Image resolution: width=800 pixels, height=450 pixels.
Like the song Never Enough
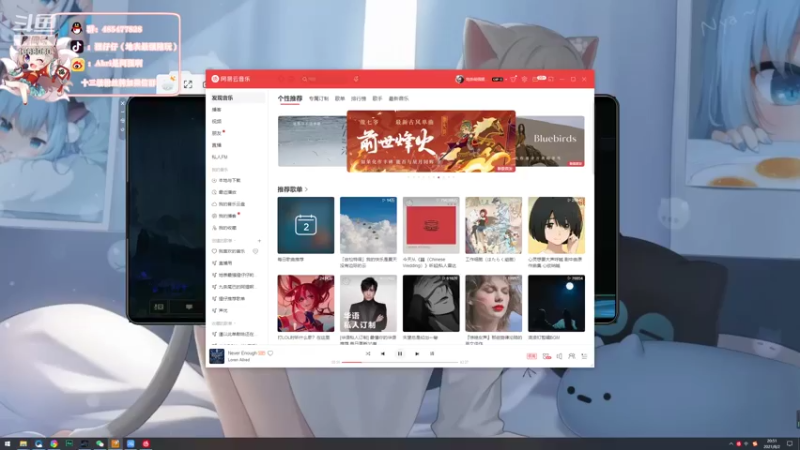(x=270, y=353)
